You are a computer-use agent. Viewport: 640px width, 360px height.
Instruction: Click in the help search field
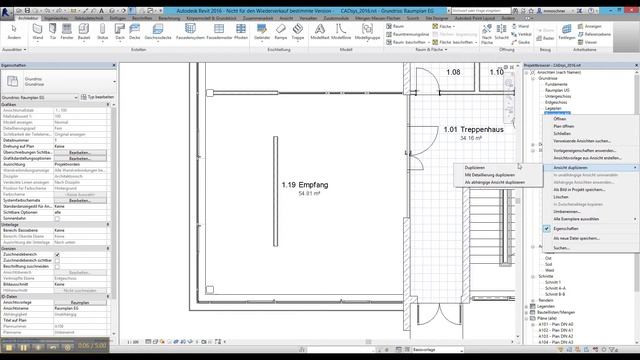tap(481, 11)
